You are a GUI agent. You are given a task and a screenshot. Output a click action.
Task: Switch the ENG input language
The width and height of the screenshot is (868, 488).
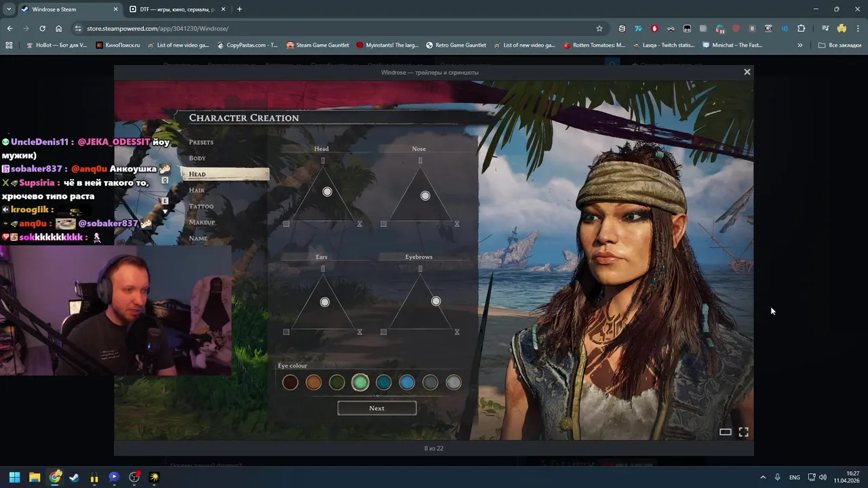pyautogui.click(x=794, y=477)
